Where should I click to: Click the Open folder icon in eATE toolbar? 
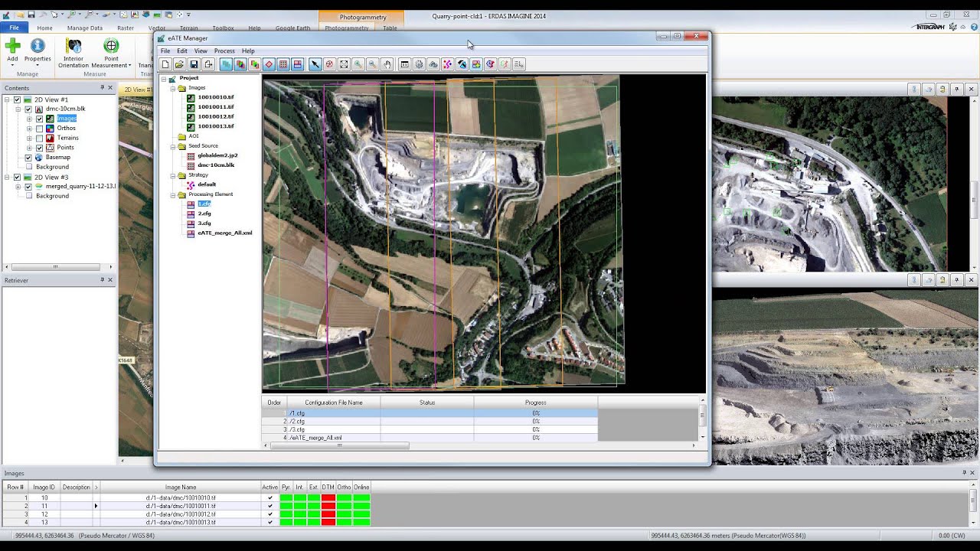[x=179, y=65]
